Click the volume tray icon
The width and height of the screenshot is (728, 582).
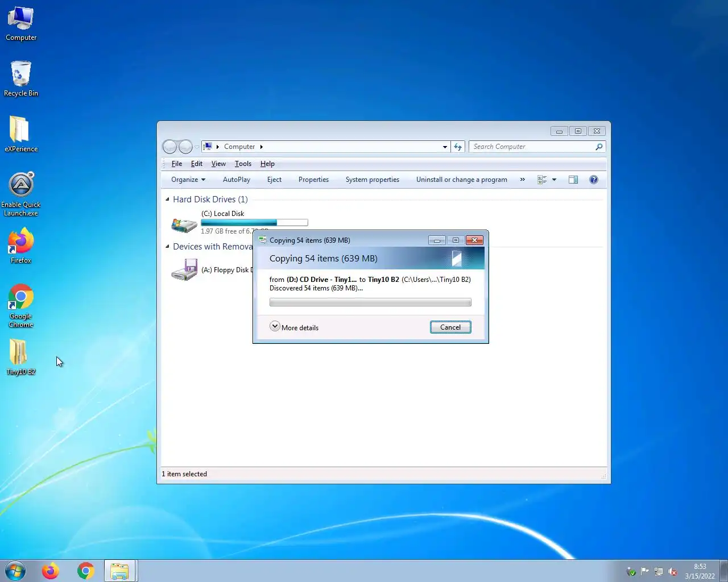tap(673, 572)
